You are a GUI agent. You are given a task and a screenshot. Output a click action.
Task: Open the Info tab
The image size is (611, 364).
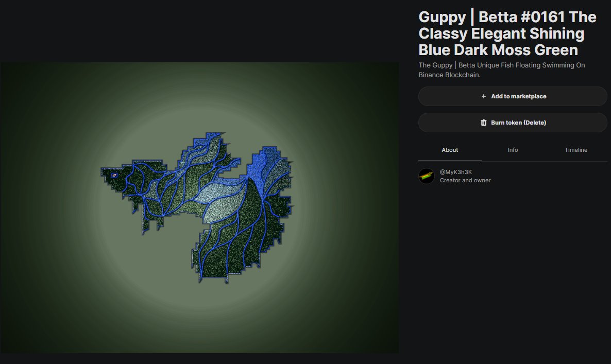[513, 150]
